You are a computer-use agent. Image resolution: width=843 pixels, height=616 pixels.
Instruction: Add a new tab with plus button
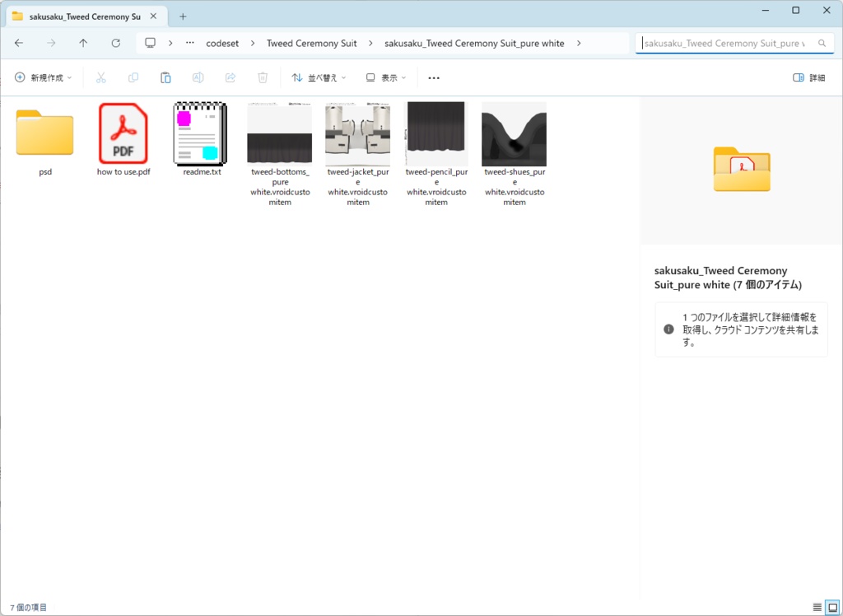pyautogui.click(x=183, y=16)
